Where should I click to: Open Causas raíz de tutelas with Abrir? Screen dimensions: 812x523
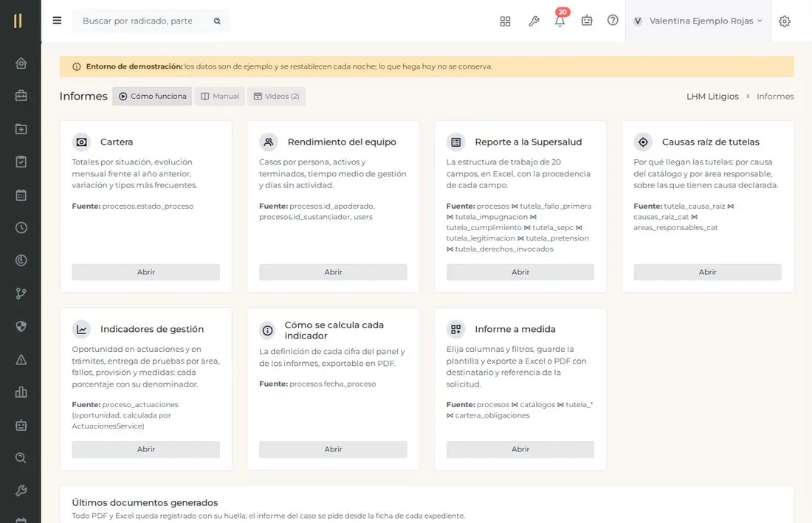point(707,272)
